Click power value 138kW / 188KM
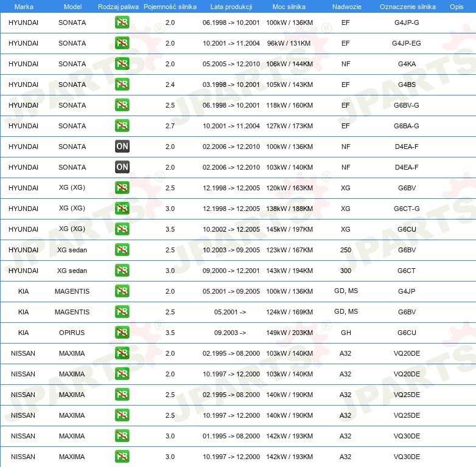 click(289, 209)
